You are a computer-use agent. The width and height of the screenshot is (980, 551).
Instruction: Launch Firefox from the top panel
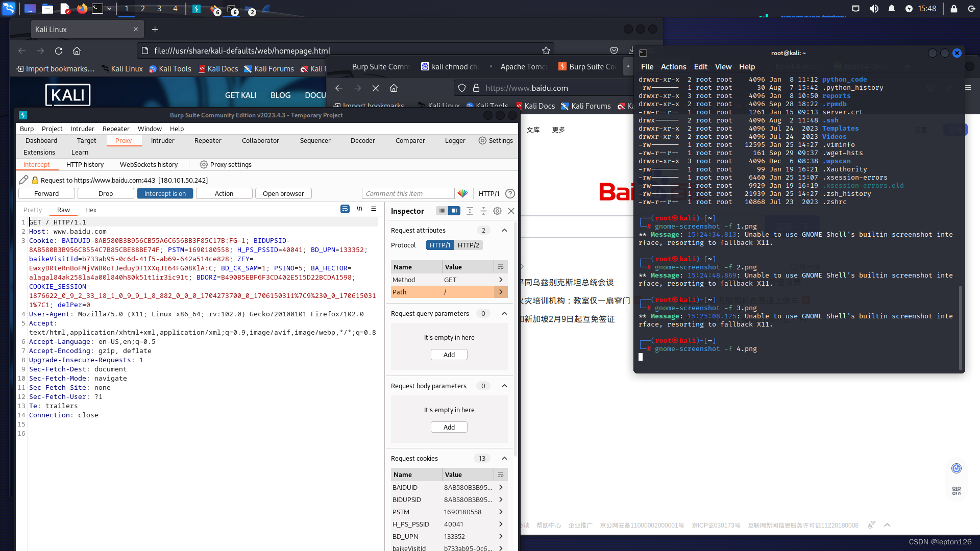pos(82,9)
